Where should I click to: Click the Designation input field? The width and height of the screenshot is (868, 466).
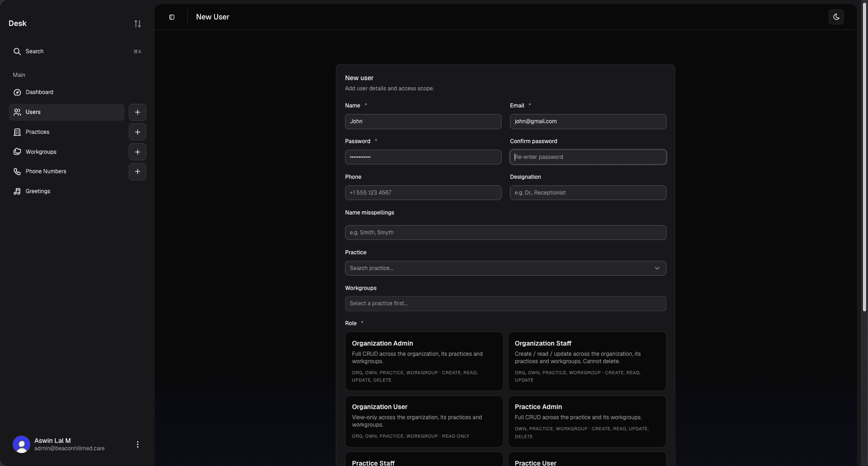coord(588,193)
